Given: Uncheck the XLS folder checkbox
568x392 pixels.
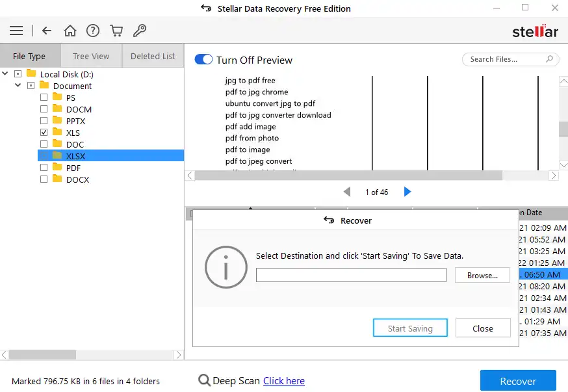Looking at the screenshot, I should [44, 133].
